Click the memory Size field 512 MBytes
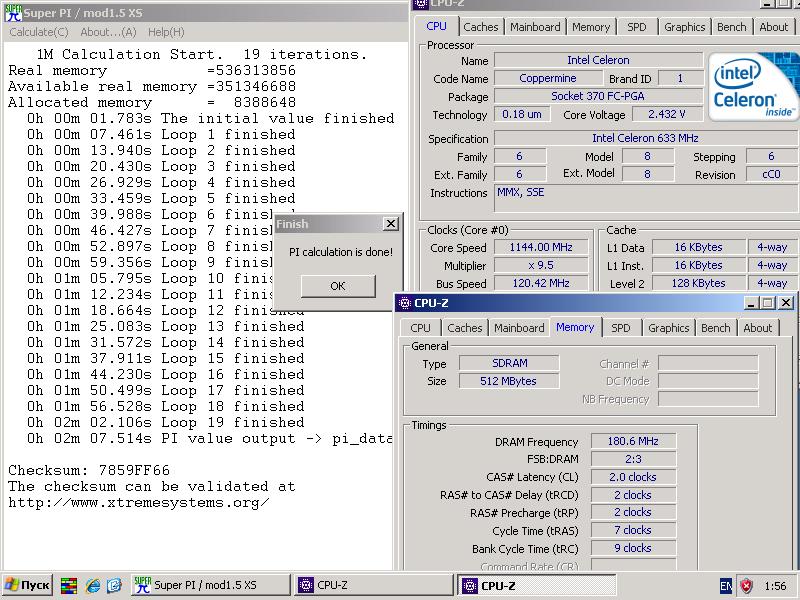The image size is (800, 600). pyautogui.click(x=509, y=381)
